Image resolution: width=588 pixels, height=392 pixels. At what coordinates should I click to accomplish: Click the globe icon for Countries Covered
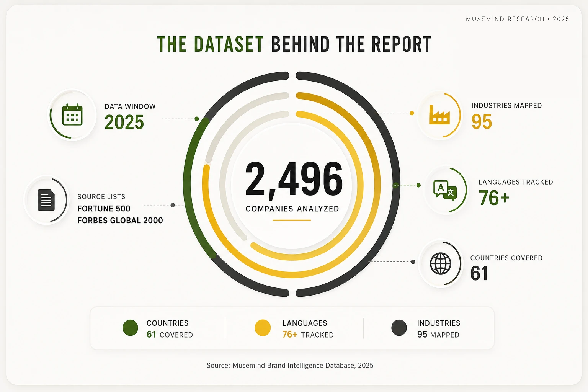(441, 263)
